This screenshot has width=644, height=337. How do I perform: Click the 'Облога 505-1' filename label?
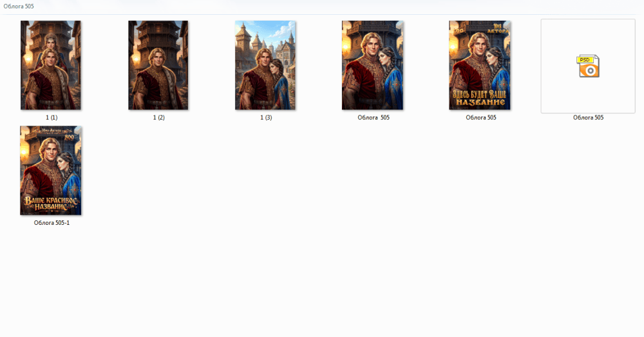[x=52, y=223]
